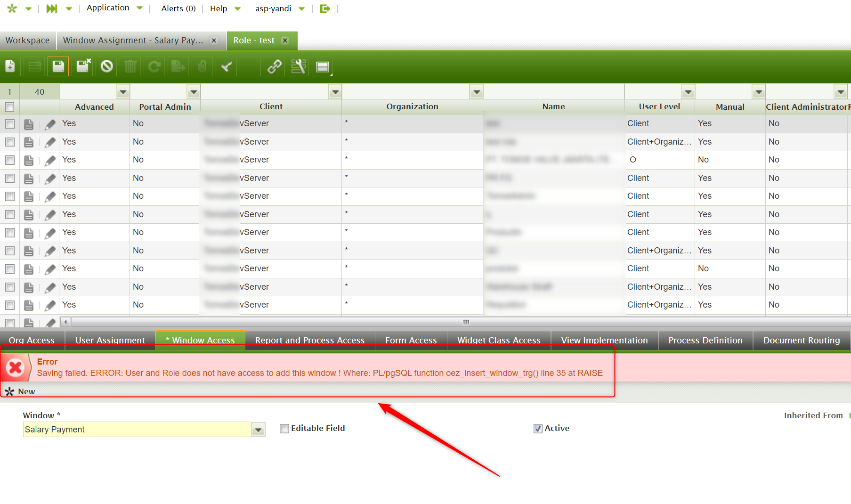
Task: Open the Report and Process Access tab
Action: click(309, 340)
